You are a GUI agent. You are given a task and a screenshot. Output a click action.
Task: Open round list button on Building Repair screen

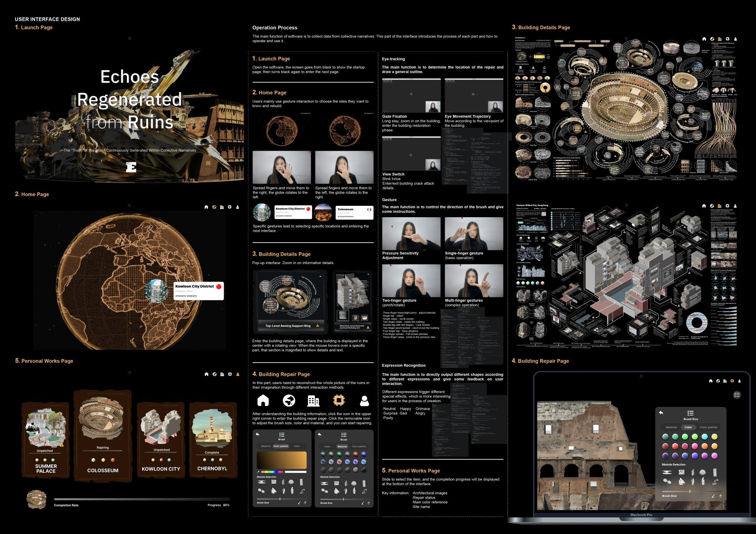[x=737, y=395]
